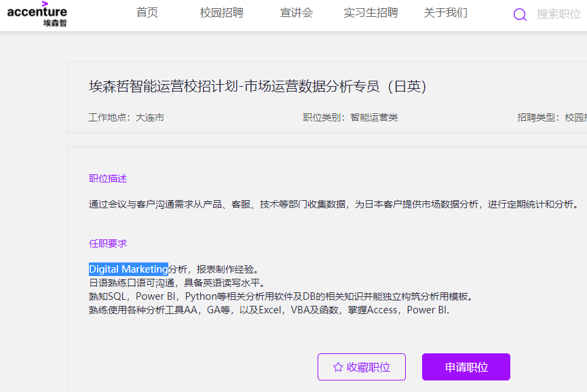Go to the 宣讲会 page

click(x=297, y=13)
